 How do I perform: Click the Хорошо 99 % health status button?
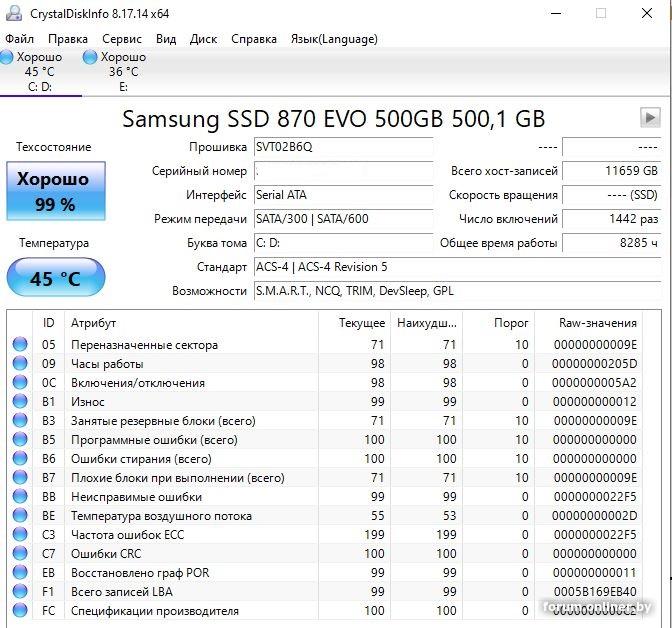56,191
